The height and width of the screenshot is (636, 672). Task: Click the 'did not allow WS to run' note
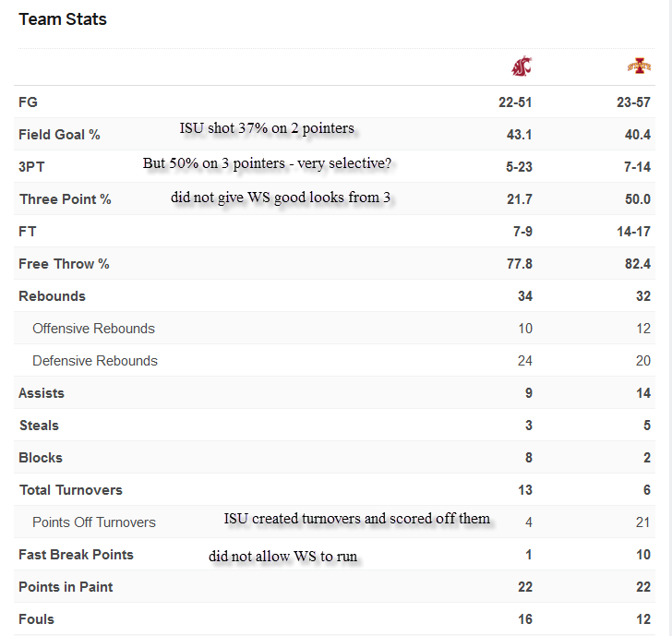click(282, 556)
